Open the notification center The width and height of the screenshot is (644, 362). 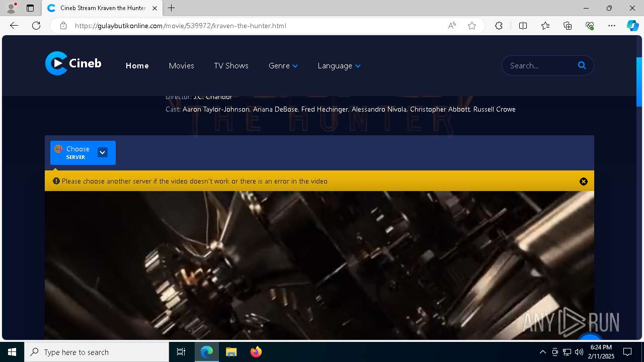click(x=627, y=352)
